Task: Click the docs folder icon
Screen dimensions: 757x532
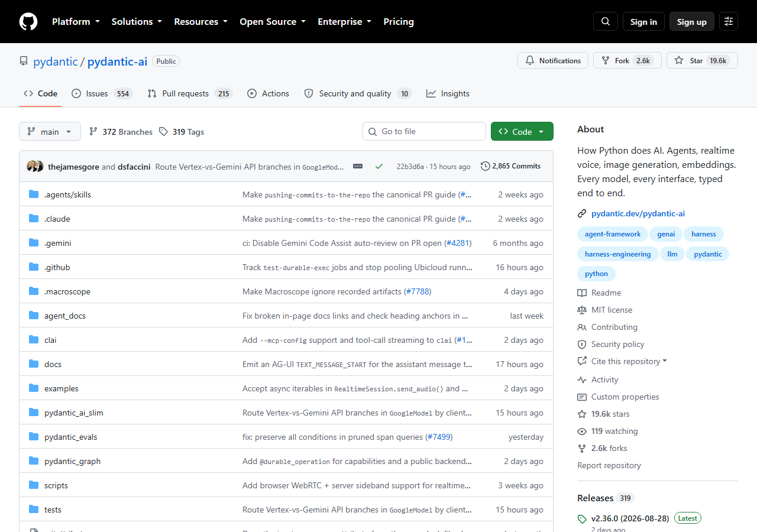Action: (34, 364)
